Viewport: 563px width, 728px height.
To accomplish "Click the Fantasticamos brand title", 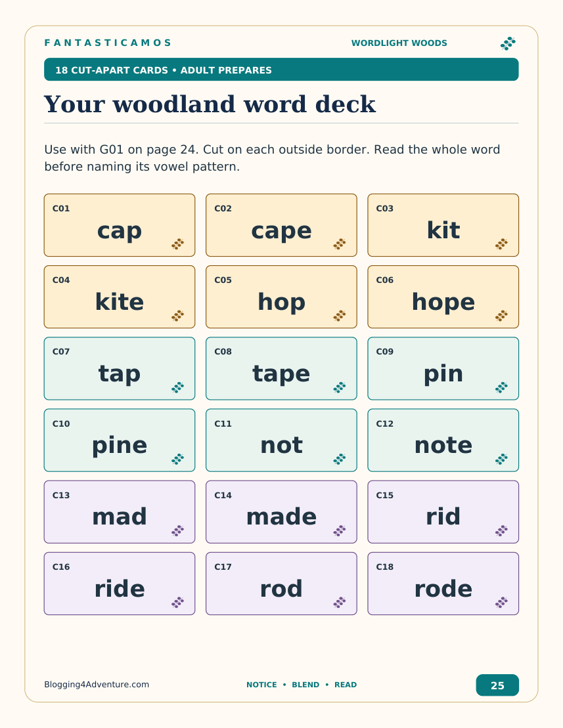I will point(108,43).
